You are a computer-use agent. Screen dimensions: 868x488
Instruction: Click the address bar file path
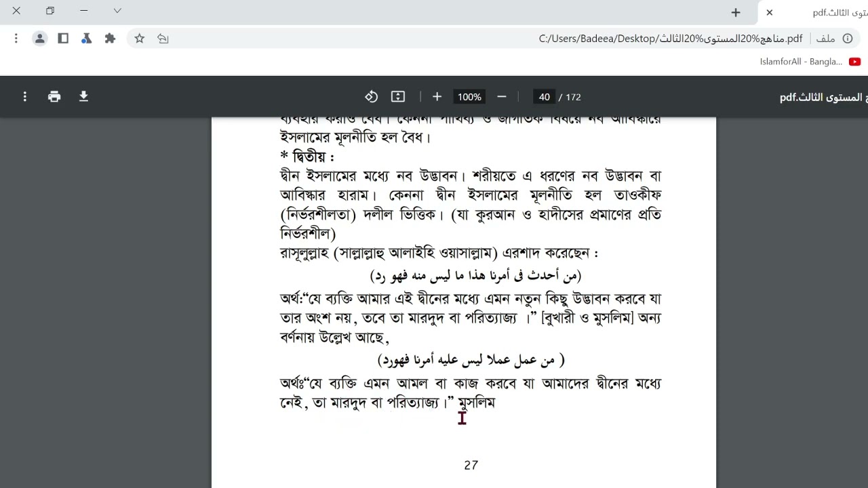[x=671, y=39]
